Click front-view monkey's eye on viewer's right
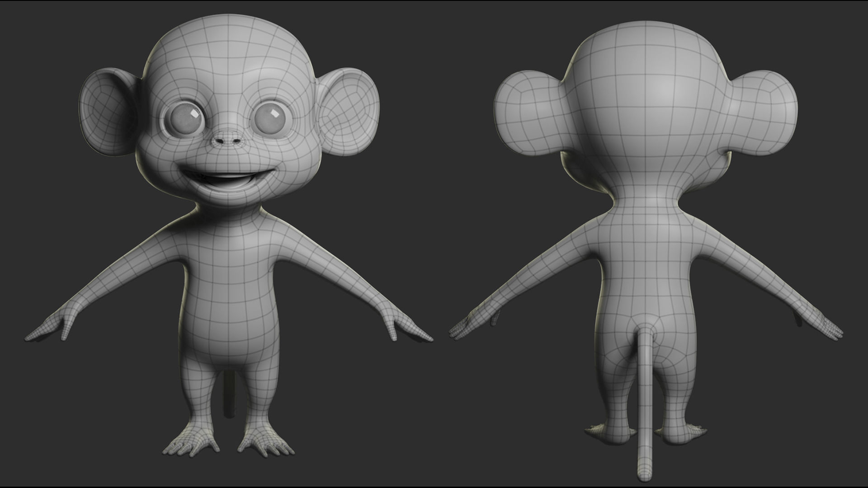The image size is (868, 488). [272, 119]
